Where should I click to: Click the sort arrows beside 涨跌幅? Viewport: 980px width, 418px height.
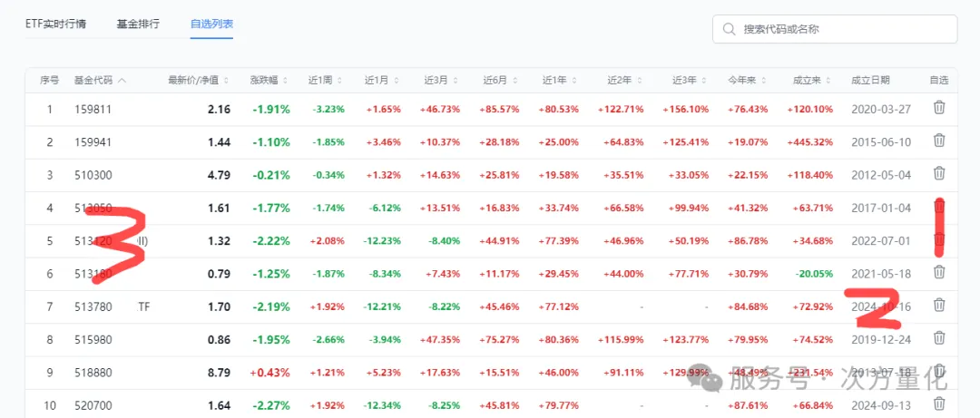pos(285,81)
